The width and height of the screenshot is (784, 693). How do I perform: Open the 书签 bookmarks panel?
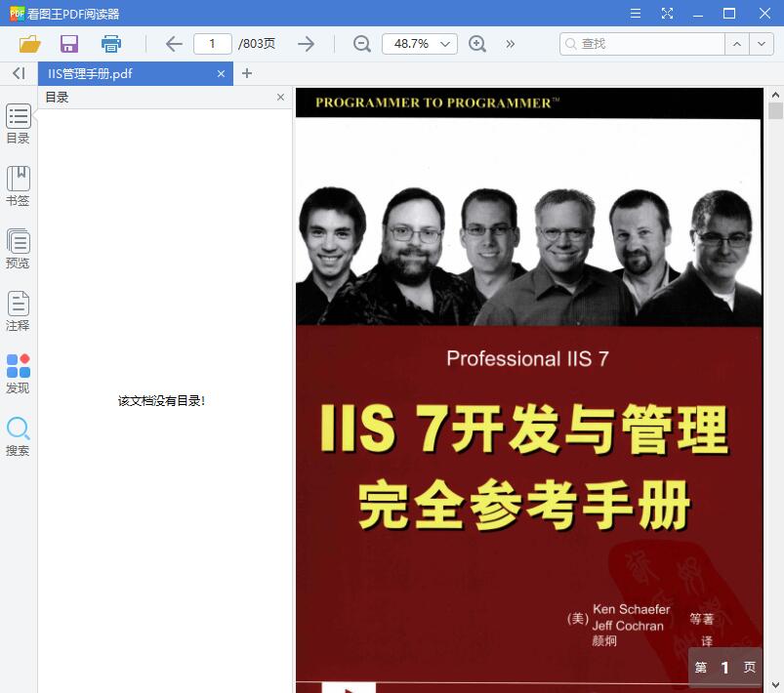18,186
